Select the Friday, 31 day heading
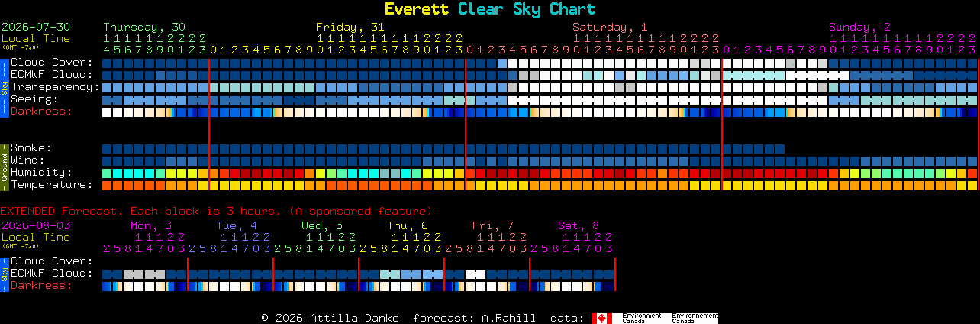Screen dimensions: 980x324 [350, 27]
